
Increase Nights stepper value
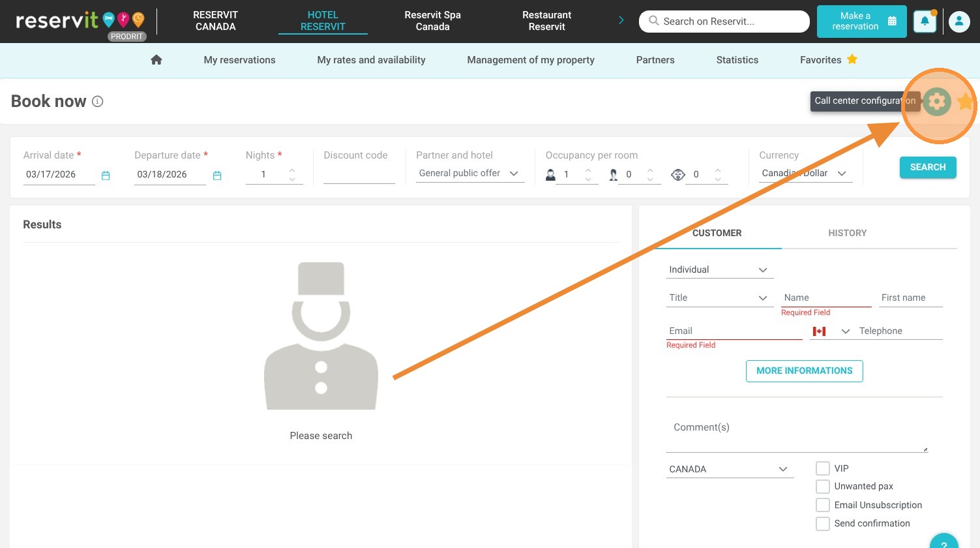[292, 170]
